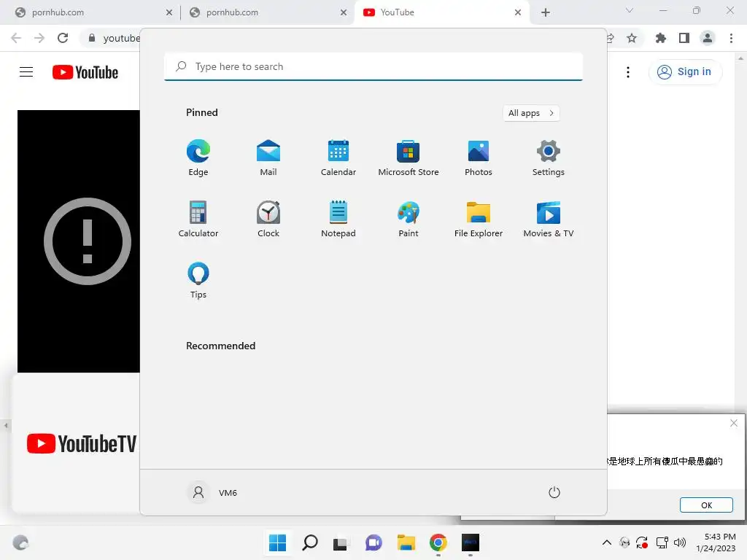Screen dimensions: 747x560
Task: Bookmark this page with the star
Action: click(x=632, y=38)
